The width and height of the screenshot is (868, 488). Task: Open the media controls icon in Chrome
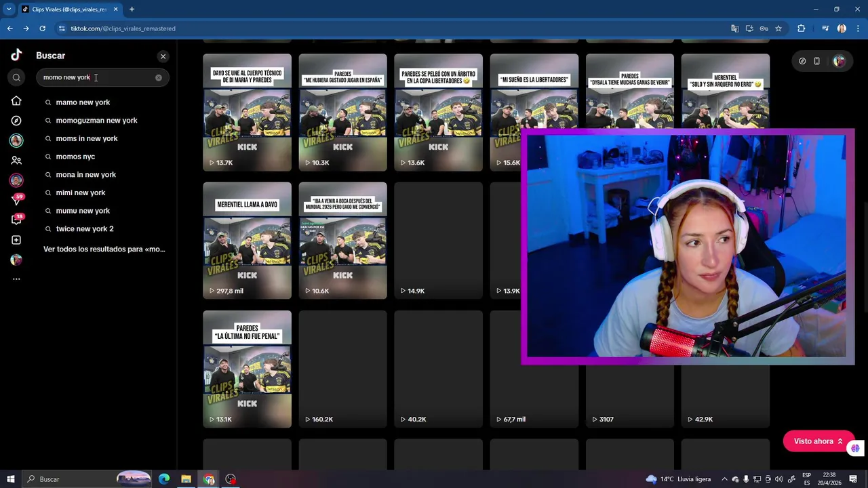coord(825,28)
